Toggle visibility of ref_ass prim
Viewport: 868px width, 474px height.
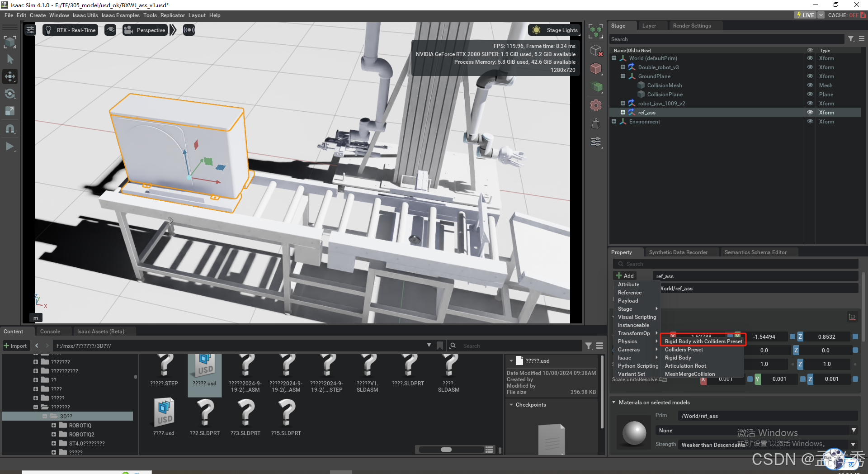pyautogui.click(x=810, y=112)
